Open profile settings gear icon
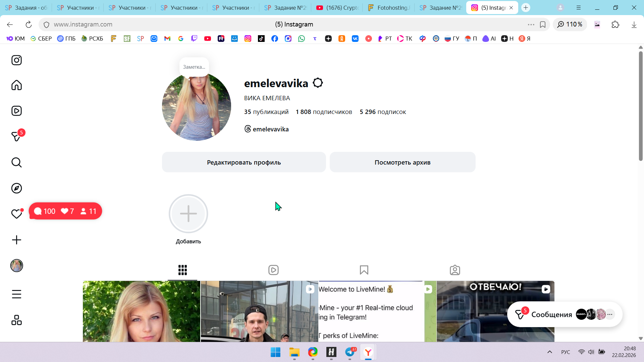The width and height of the screenshot is (644, 362). pyautogui.click(x=318, y=83)
